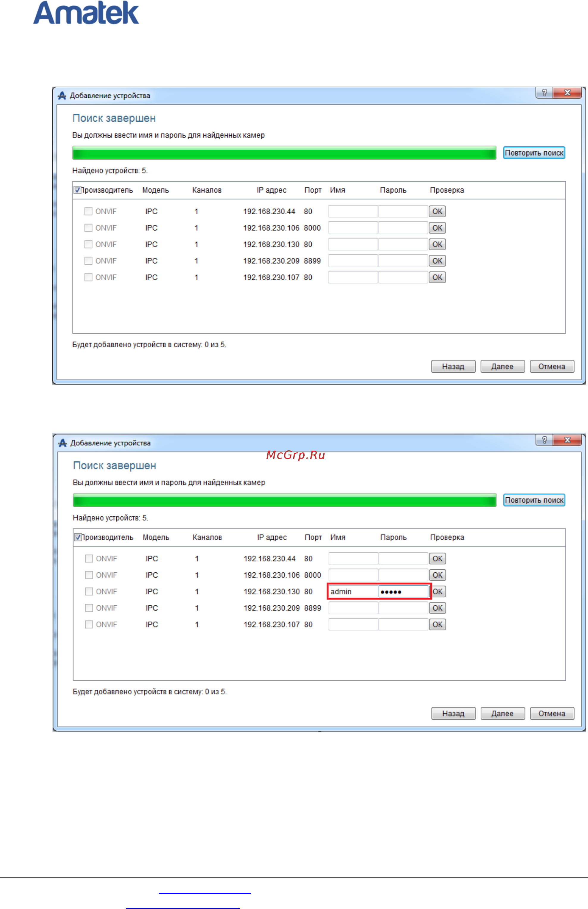Close the upper Добавление устройства dialog

click(567, 93)
